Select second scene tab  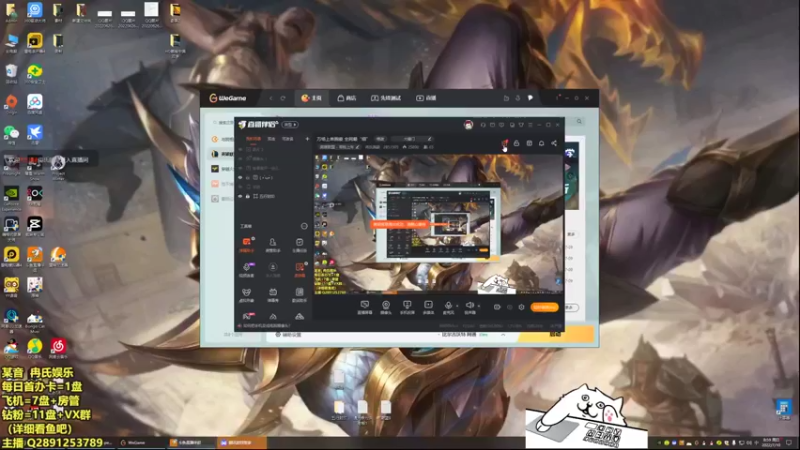(271, 139)
